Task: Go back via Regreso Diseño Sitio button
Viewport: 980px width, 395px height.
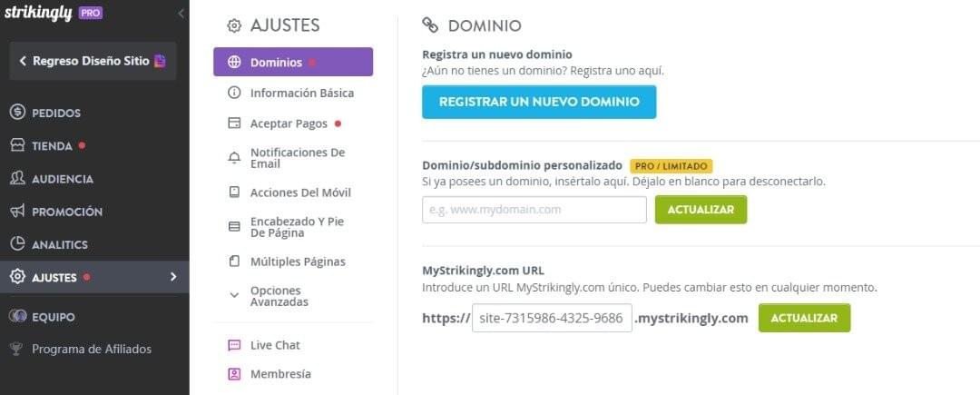Action: point(93,61)
